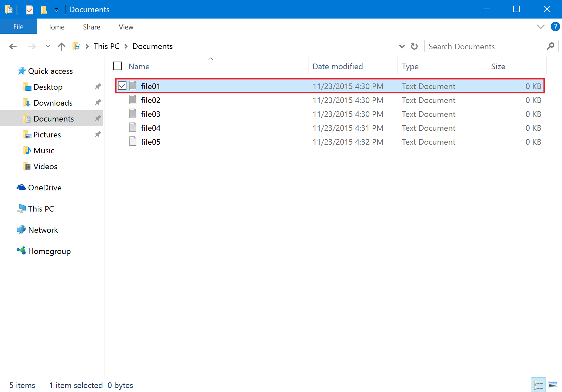
Task: Open Desktop in the navigation pane
Action: click(48, 87)
